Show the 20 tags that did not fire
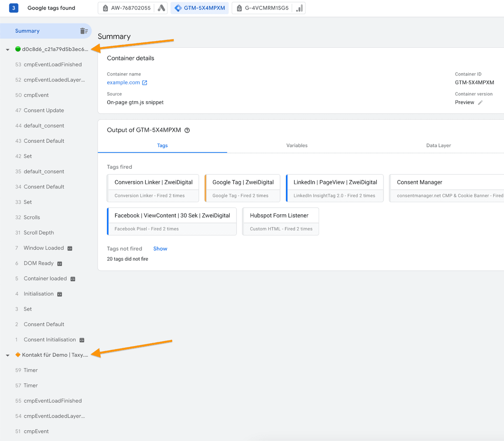The height and width of the screenshot is (441, 504). (160, 248)
